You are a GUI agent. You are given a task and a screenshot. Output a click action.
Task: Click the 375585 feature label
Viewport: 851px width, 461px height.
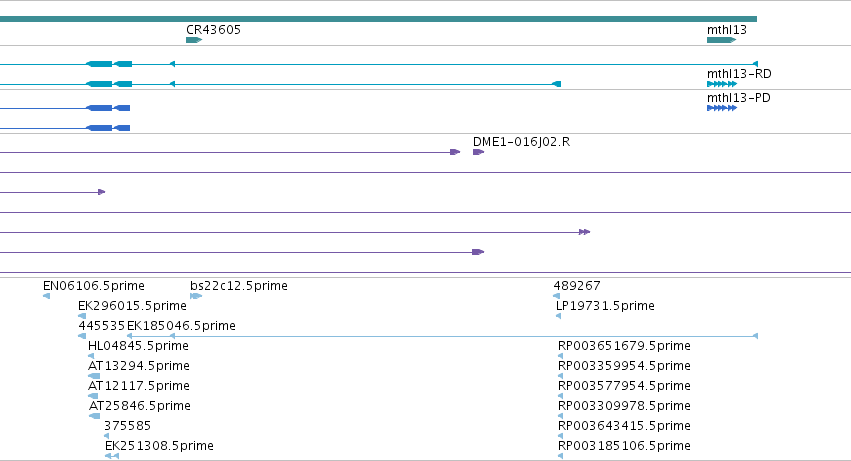pyautogui.click(x=128, y=426)
